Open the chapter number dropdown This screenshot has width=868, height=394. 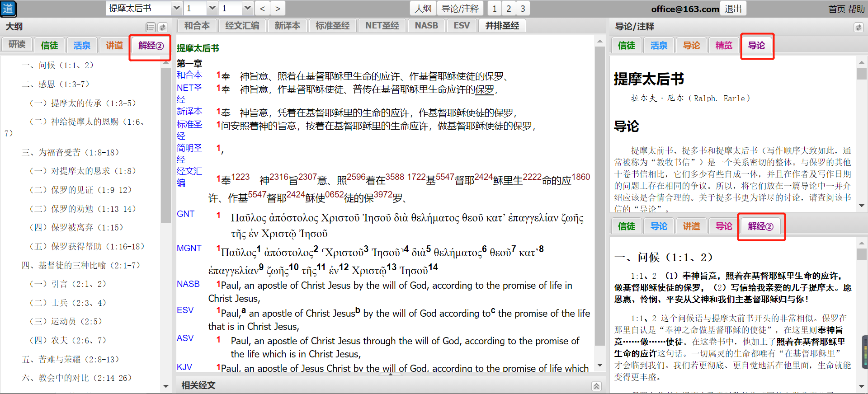click(212, 9)
